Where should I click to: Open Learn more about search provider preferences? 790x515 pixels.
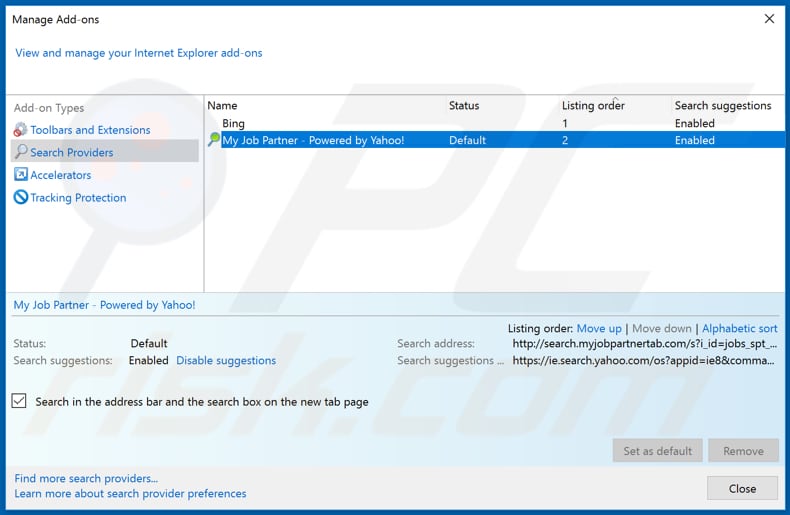(x=130, y=493)
